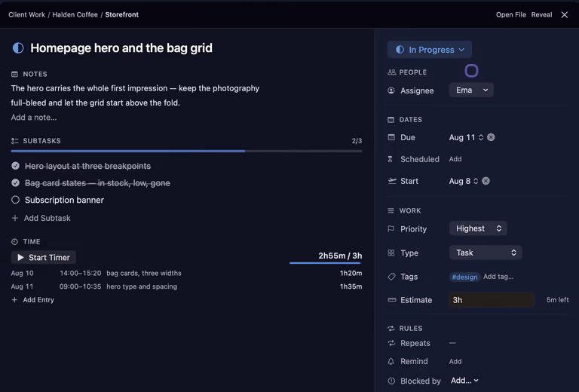Viewport: 579px width, 392px height.
Task: Go to the Client Work breadcrumb
Action: 26,15
